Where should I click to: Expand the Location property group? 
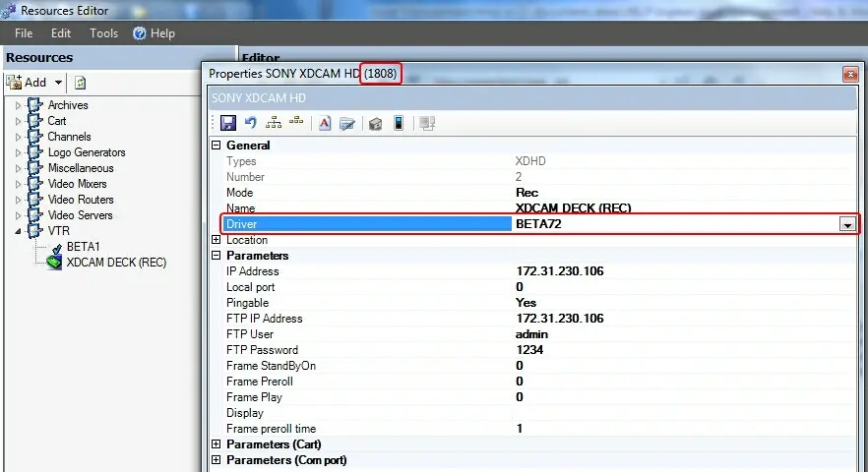click(217, 240)
